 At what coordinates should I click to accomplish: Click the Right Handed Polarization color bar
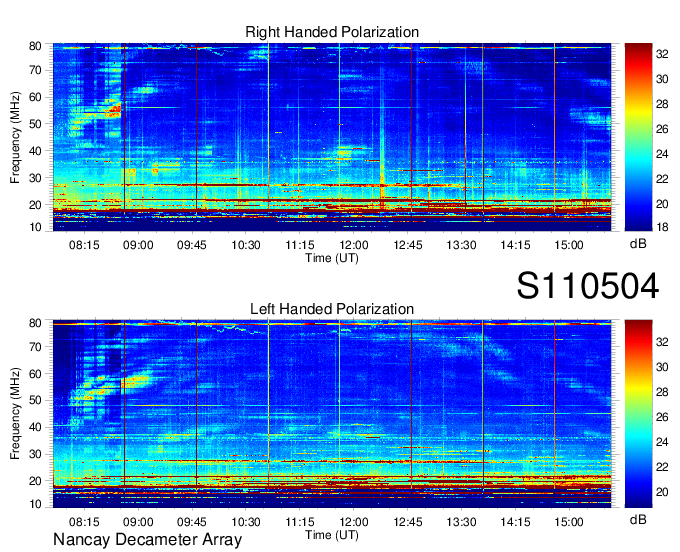tap(638, 137)
